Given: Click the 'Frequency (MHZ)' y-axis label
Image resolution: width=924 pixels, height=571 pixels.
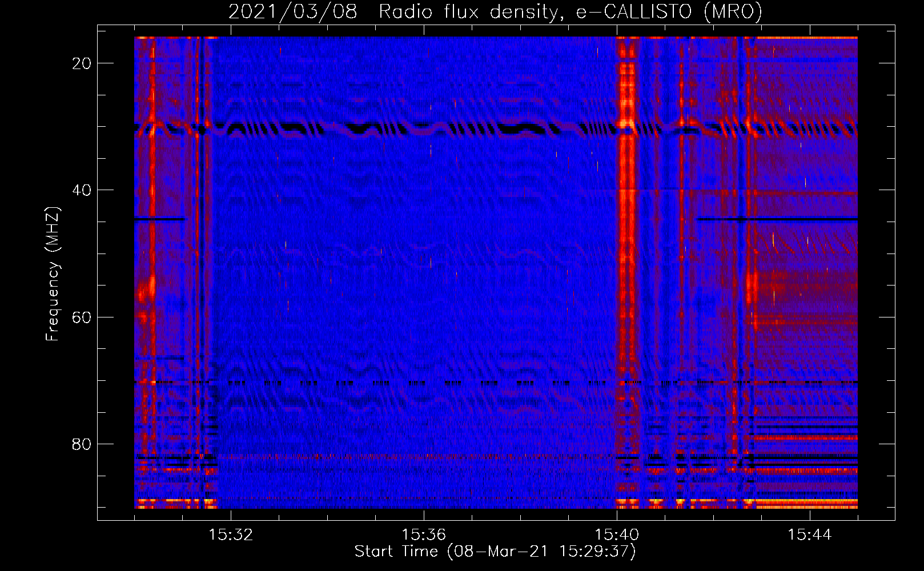Looking at the screenshot, I should [52, 274].
